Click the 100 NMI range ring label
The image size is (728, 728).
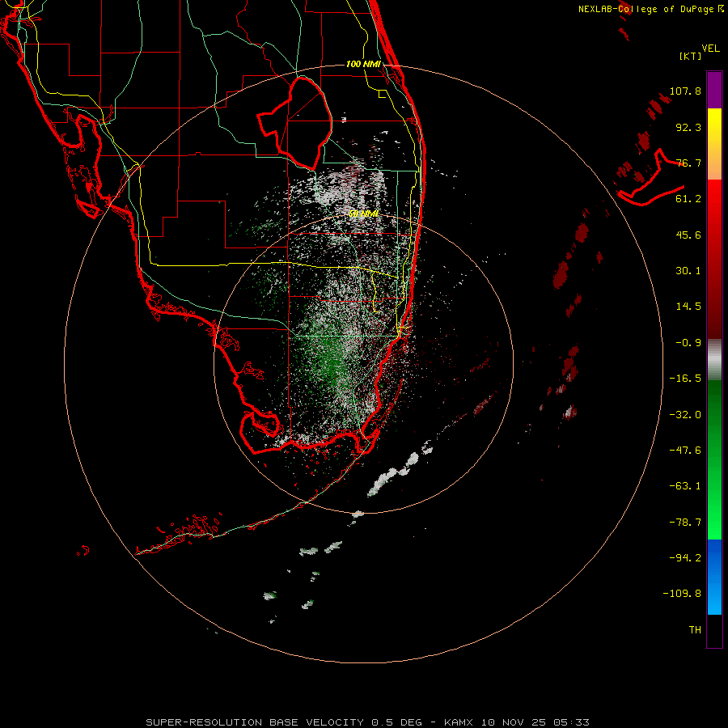[x=363, y=64]
